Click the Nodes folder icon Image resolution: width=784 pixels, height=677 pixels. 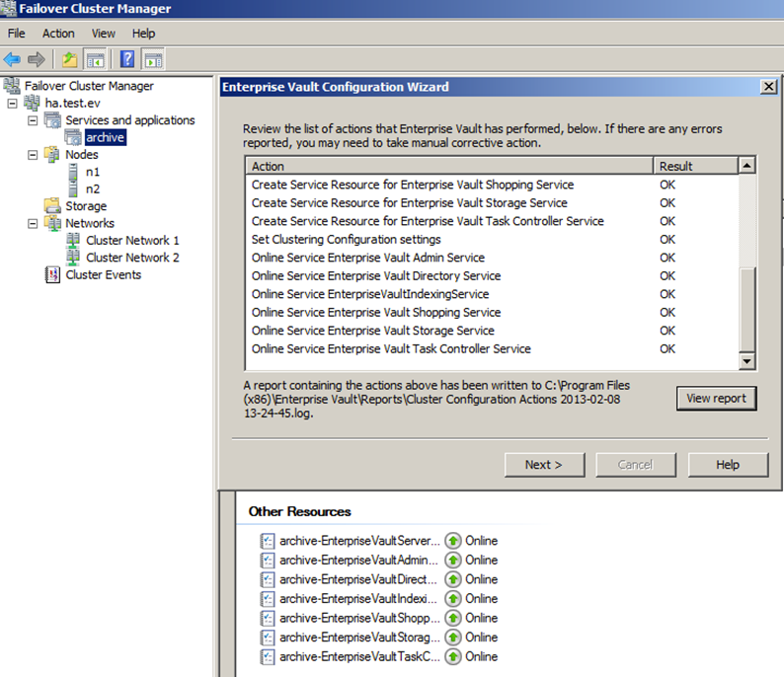[52, 154]
